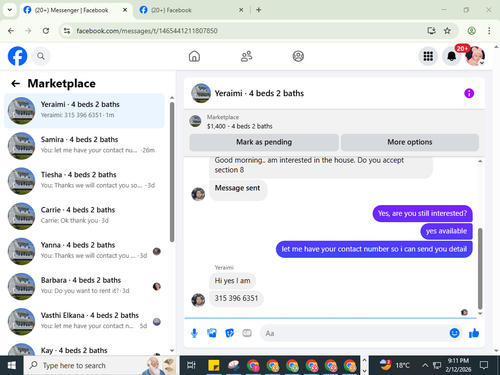The height and width of the screenshot is (375, 500).
Task: Record a voice clip with microphone
Action: click(194, 333)
